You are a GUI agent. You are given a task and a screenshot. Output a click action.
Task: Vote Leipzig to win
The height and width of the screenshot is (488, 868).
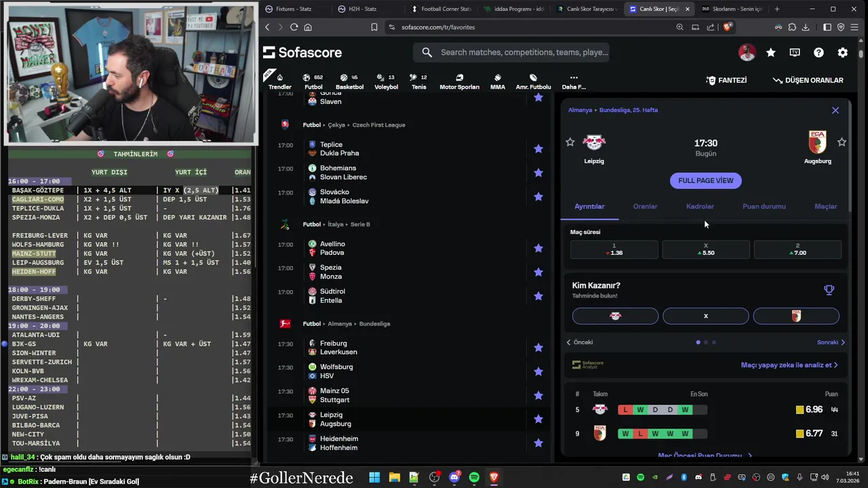tap(615, 316)
